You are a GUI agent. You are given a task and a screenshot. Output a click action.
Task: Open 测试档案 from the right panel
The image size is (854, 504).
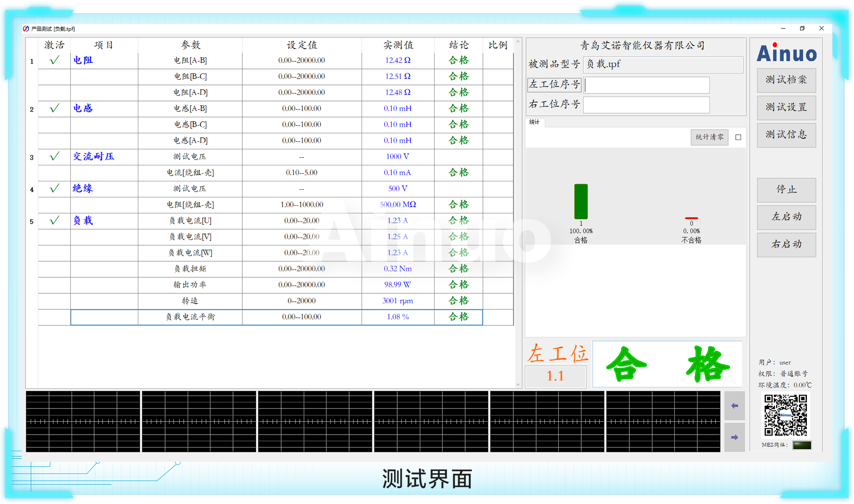[786, 80]
